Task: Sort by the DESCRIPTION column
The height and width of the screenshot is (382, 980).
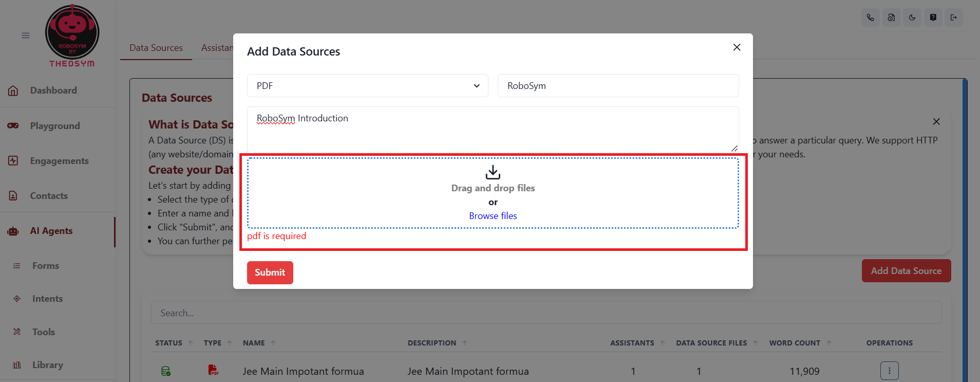Action: click(x=438, y=343)
